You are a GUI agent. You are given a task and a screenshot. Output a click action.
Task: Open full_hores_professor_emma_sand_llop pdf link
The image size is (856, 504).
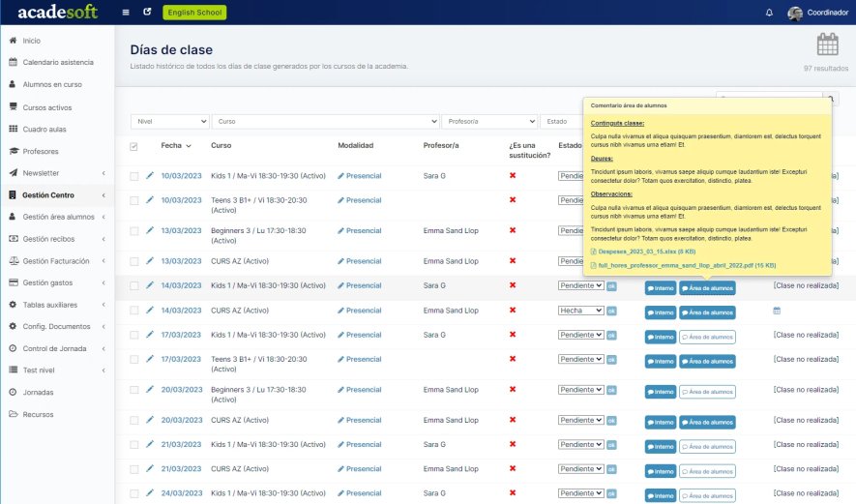[x=687, y=265]
